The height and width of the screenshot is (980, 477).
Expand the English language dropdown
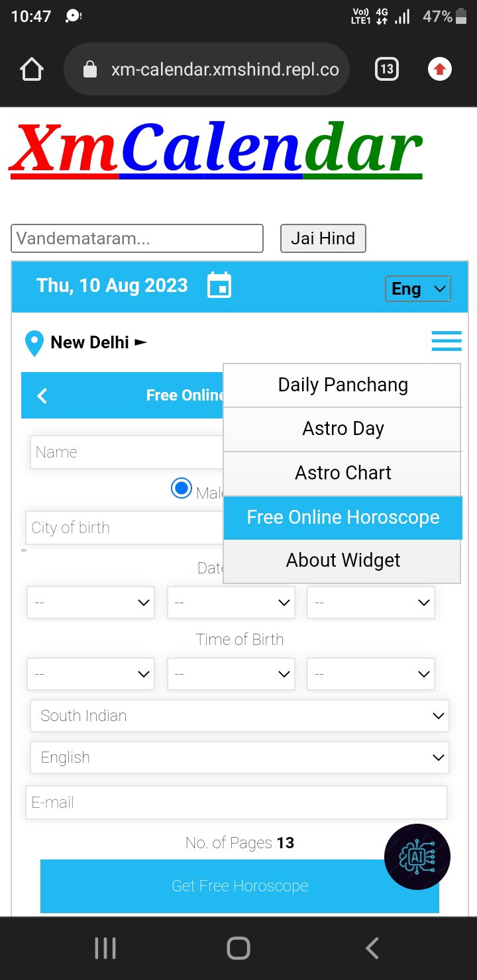pyautogui.click(x=239, y=758)
